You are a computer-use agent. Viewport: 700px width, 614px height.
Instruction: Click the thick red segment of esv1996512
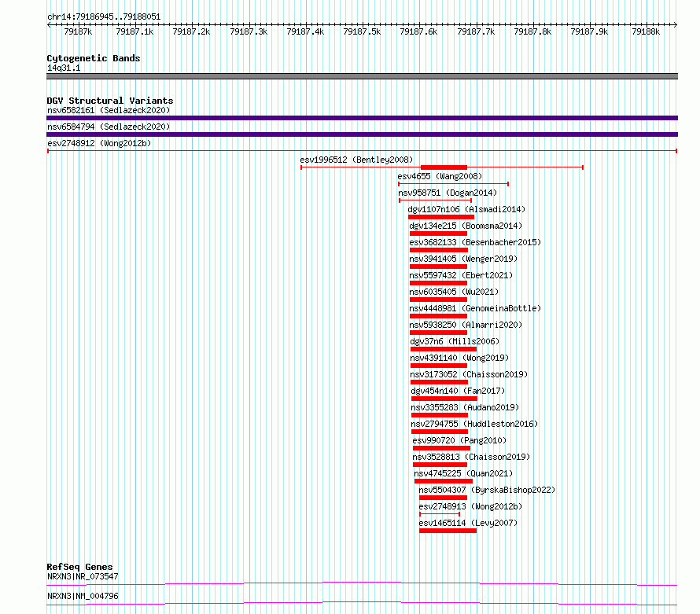click(x=444, y=167)
